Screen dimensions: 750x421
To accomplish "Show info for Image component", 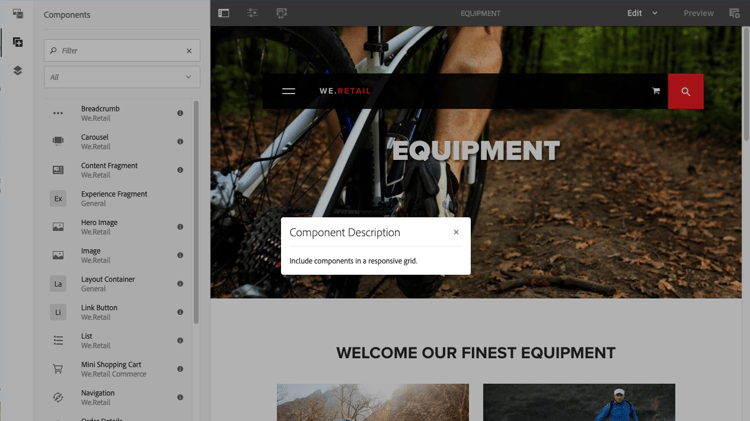I will [180, 255].
